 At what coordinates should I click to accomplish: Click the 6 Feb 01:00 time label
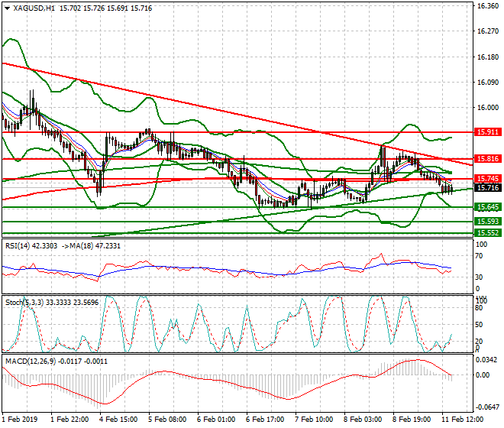pyautogui.click(x=216, y=420)
